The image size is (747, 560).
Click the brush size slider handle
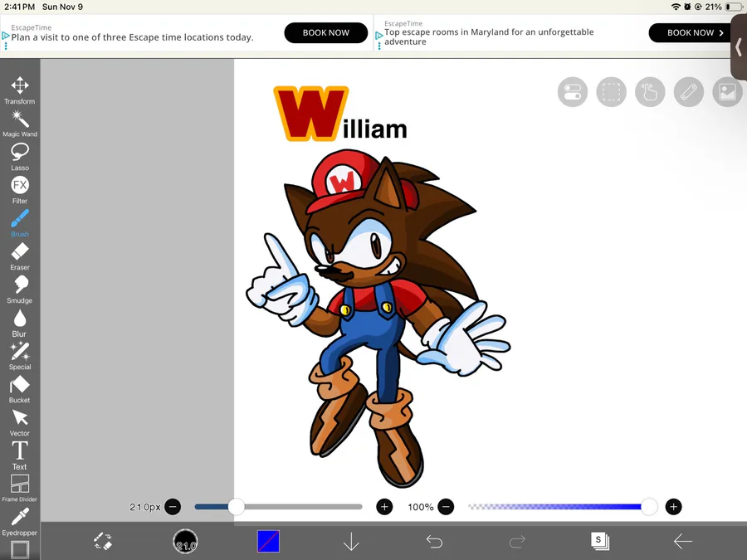(236, 507)
